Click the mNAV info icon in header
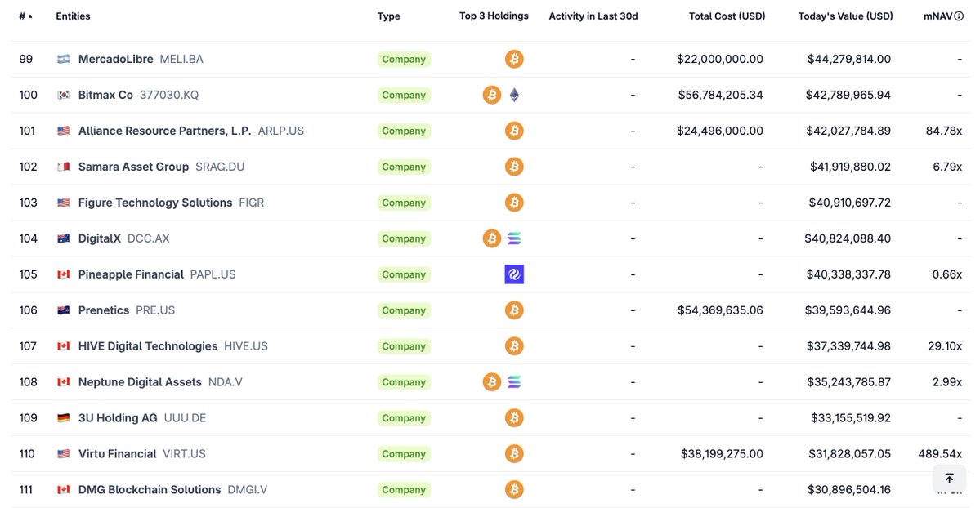The image size is (980, 508). point(958,16)
